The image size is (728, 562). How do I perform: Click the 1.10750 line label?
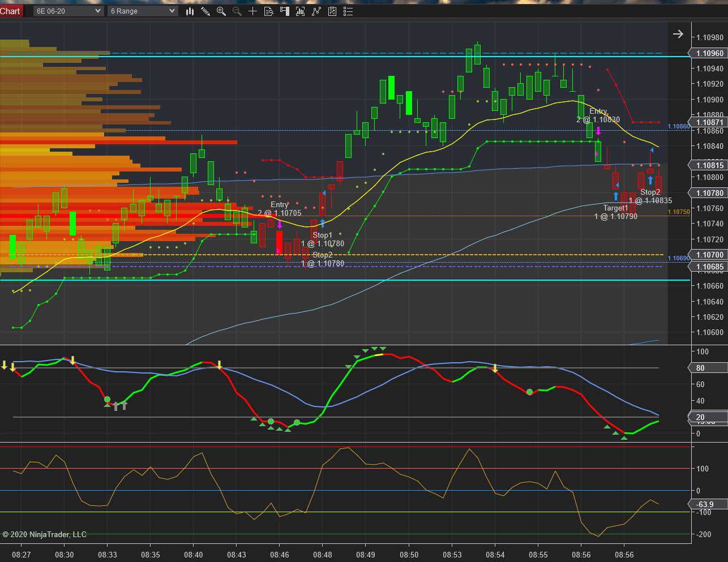(x=679, y=212)
